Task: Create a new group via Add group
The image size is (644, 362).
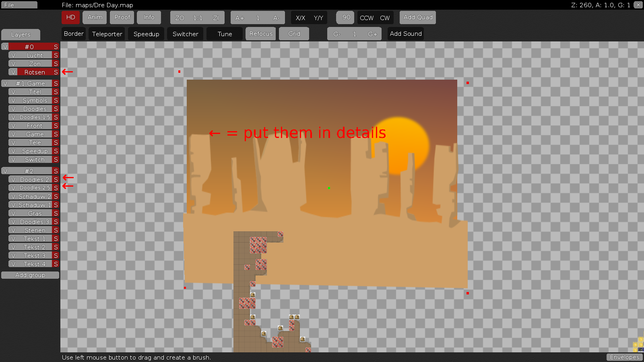Action: 30,275
